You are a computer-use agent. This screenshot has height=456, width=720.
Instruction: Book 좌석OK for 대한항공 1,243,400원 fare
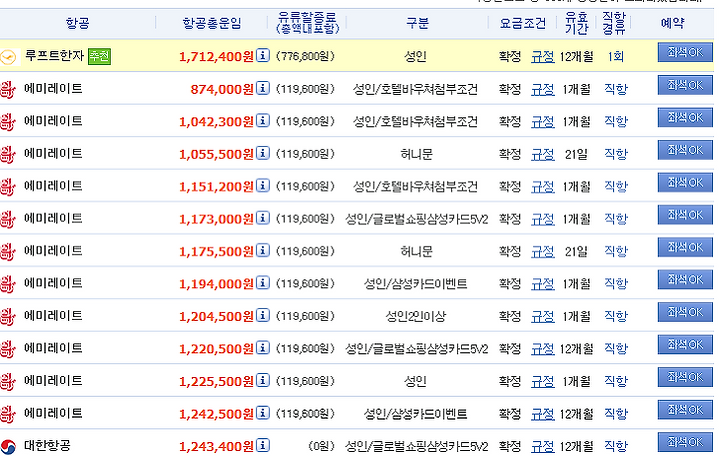pos(685,442)
